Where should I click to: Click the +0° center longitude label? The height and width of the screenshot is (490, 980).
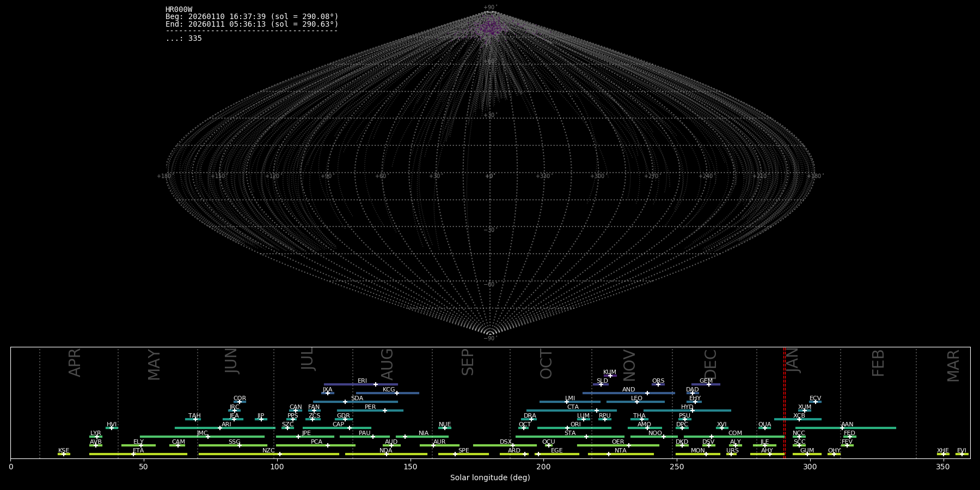pyautogui.click(x=490, y=176)
